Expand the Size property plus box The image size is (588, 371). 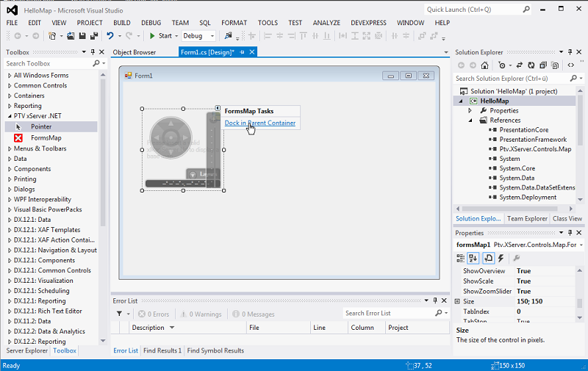457,301
